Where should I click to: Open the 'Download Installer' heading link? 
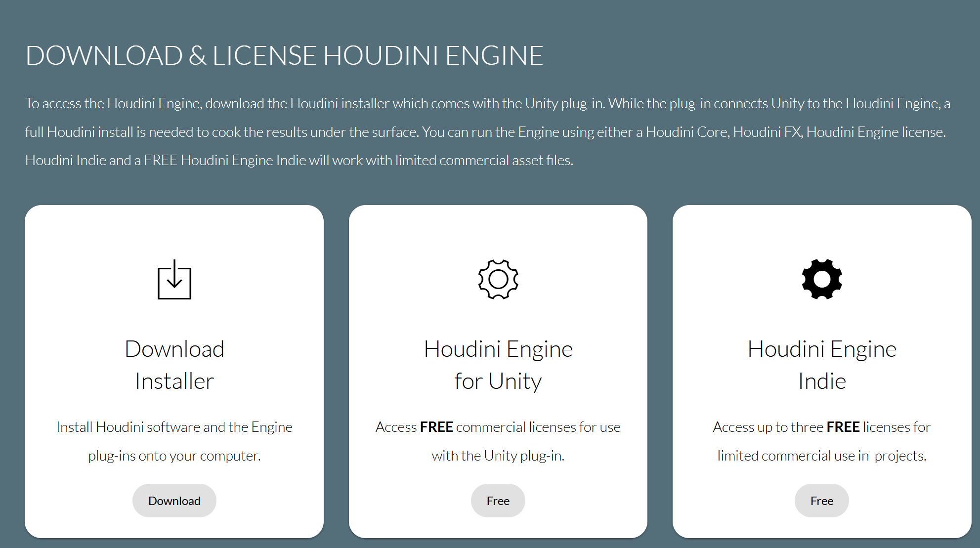click(x=173, y=365)
